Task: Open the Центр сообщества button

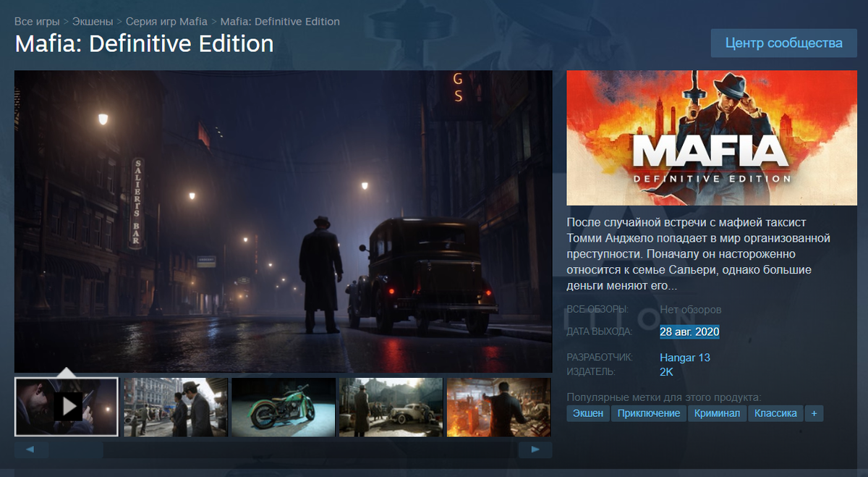Action: pos(784,43)
